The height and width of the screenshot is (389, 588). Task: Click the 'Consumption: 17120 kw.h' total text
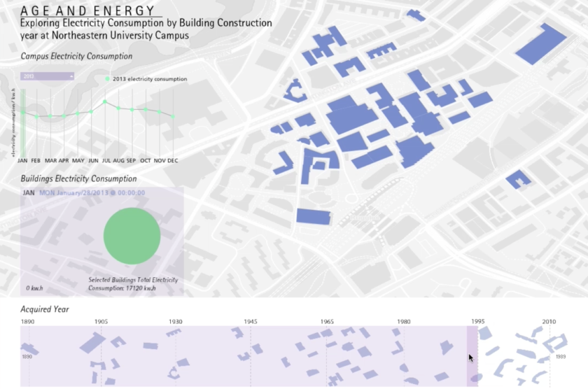point(122,288)
